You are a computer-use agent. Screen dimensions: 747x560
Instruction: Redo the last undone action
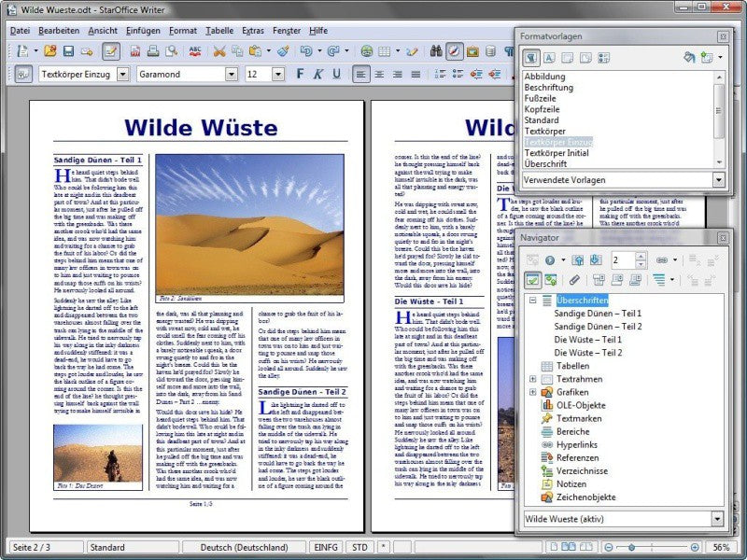click(333, 51)
